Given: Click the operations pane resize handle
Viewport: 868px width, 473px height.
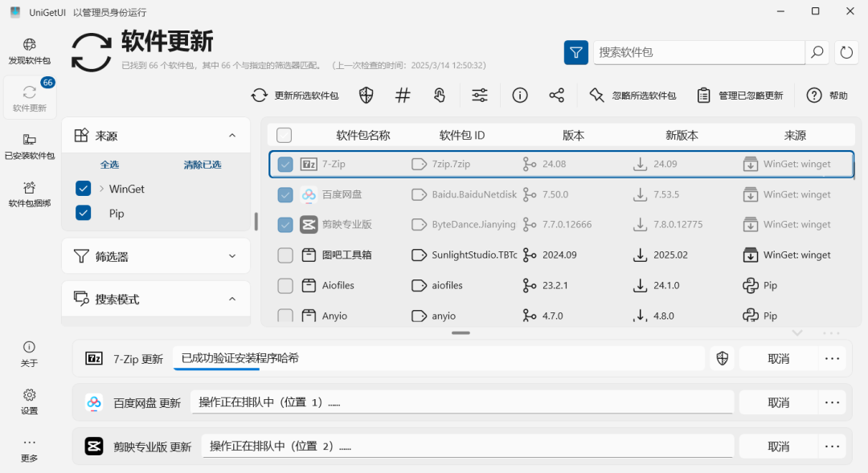Looking at the screenshot, I should [461, 333].
